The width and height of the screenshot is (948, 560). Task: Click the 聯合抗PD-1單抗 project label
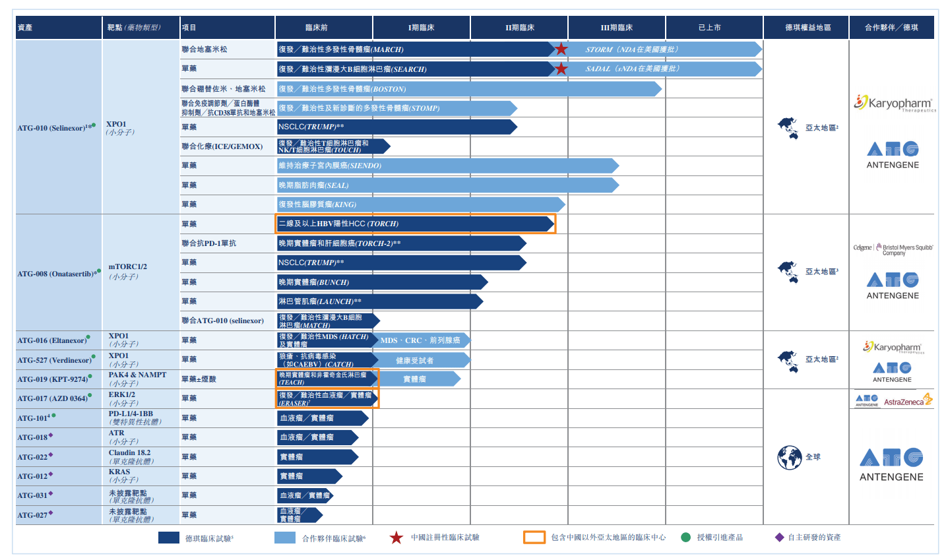coord(209,243)
